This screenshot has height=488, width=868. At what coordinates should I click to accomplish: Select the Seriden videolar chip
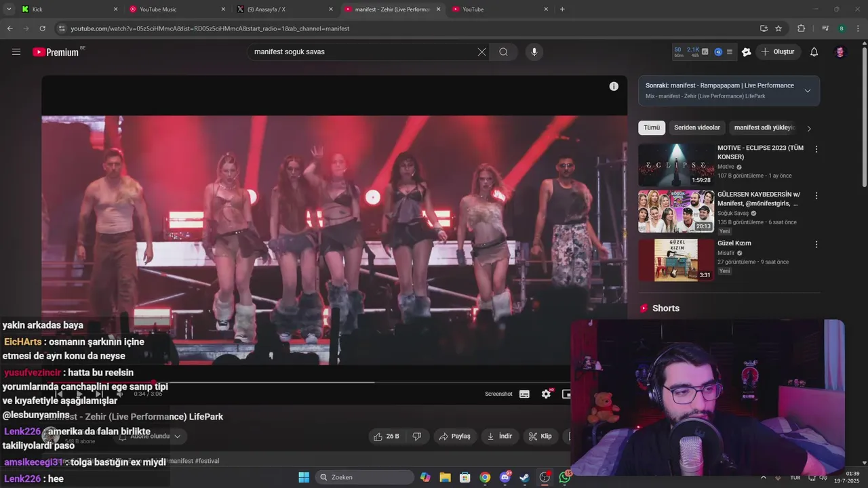pos(697,127)
